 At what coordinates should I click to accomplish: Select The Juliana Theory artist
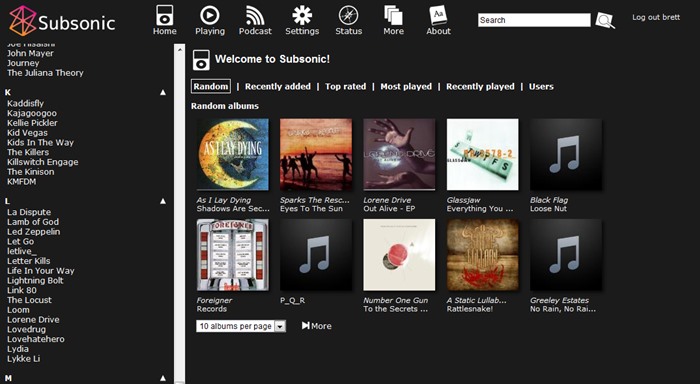45,73
